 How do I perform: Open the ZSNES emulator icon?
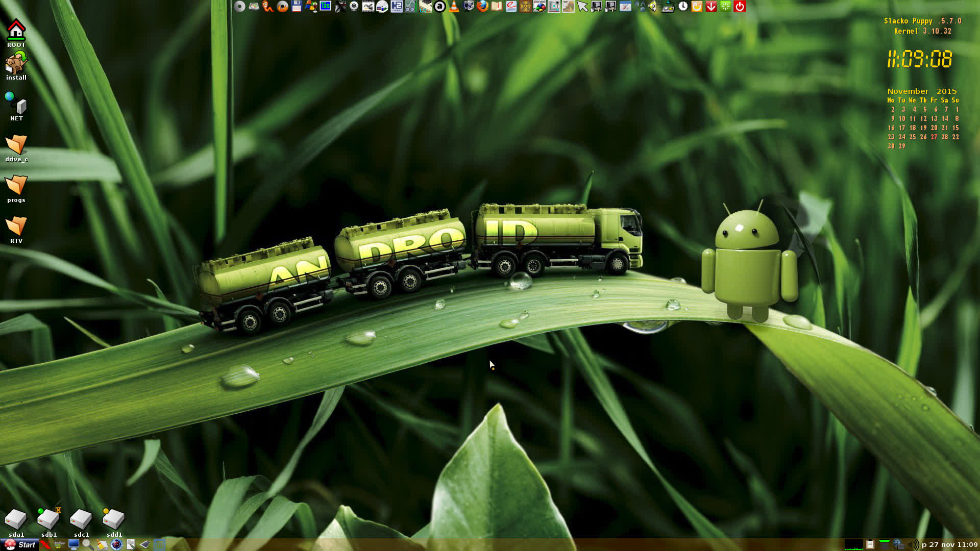[x=540, y=6]
